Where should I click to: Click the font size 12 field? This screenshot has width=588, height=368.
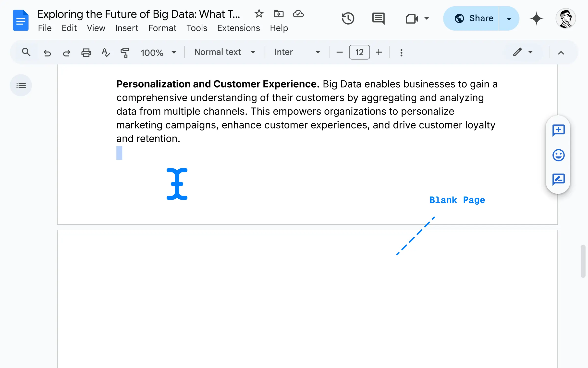click(x=359, y=52)
